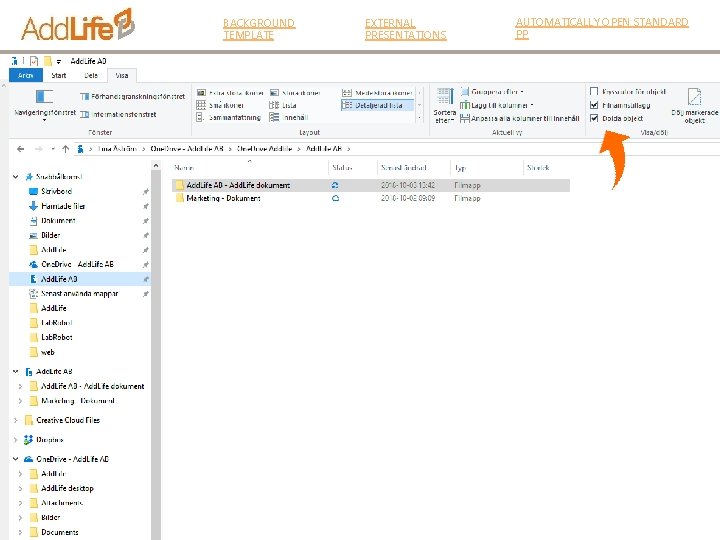Click Anpassa alla kolumner till innehåll
Image resolution: width=720 pixels, height=540 pixels.
click(520, 118)
